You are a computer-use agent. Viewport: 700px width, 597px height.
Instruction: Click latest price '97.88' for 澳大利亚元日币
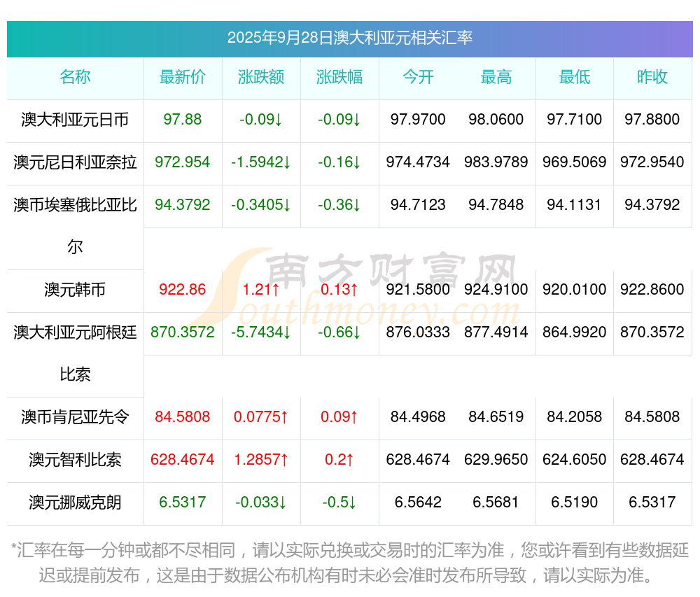click(183, 120)
